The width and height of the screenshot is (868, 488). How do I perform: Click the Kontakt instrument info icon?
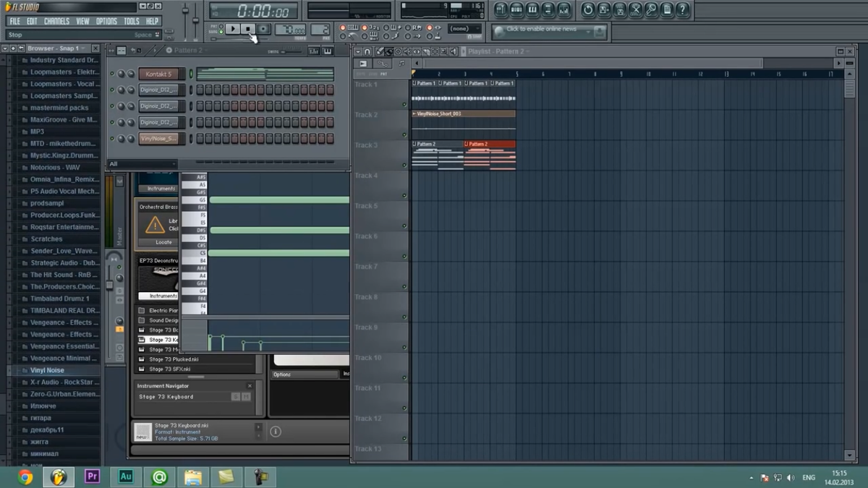[276, 432]
